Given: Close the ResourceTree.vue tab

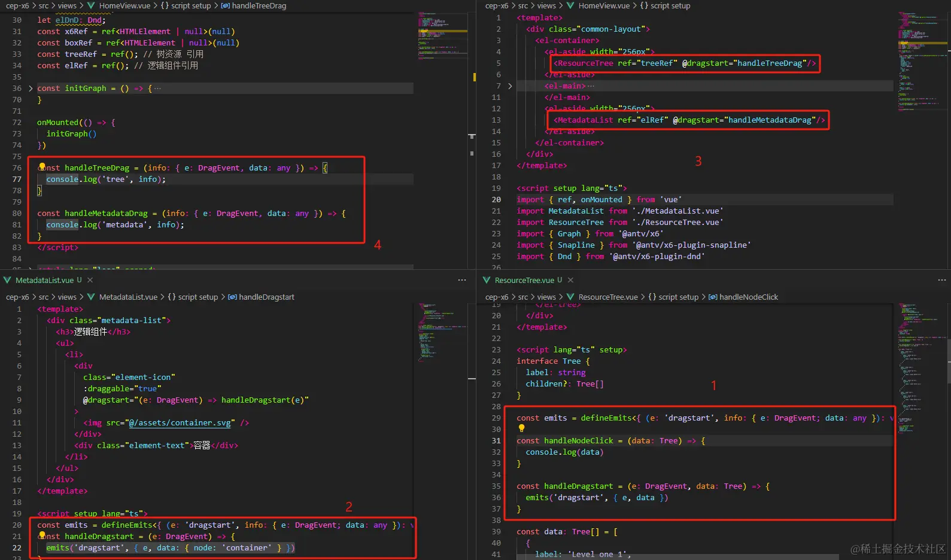Looking at the screenshot, I should pyautogui.click(x=570, y=280).
